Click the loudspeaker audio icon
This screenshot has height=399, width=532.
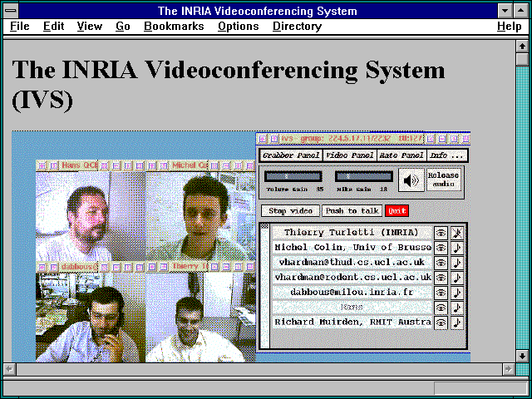click(x=411, y=180)
